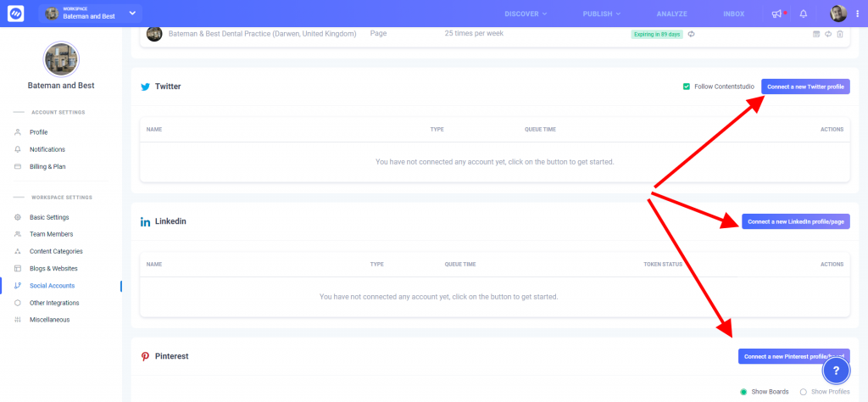Click the Content Categories icon
The image size is (868, 402).
click(18, 251)
